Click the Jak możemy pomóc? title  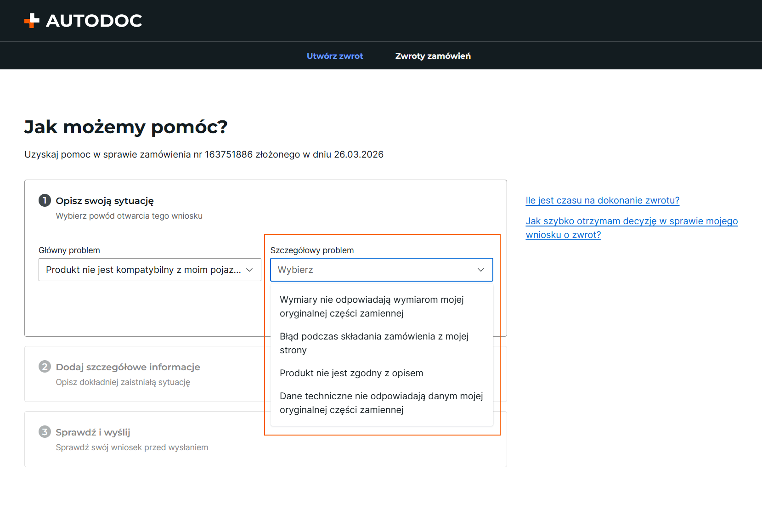[x=126, y=127]
